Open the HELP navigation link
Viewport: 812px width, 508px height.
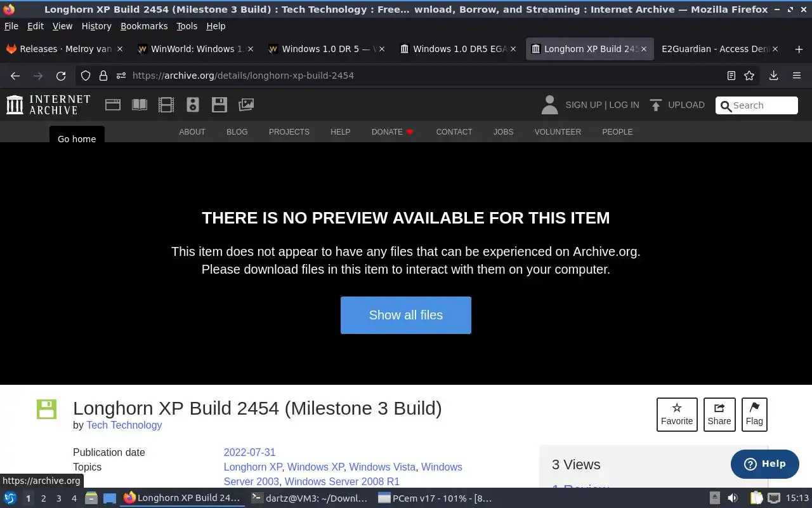pos(340,132)
